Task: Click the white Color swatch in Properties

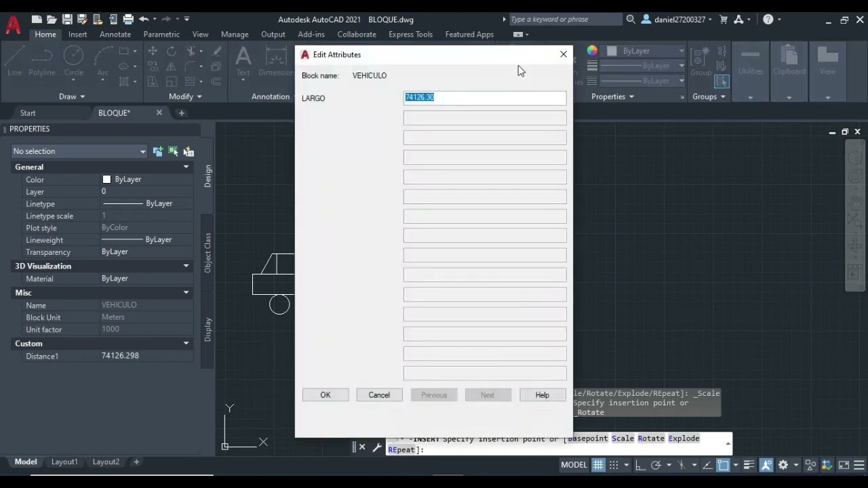Action: (106, 180)
